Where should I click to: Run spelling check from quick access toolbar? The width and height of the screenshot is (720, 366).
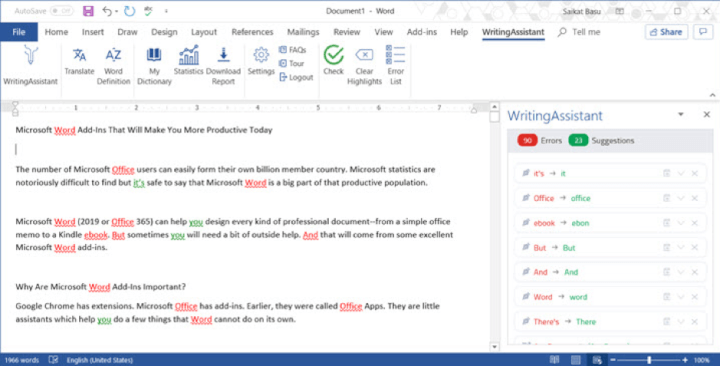click(x=148, y=11)
